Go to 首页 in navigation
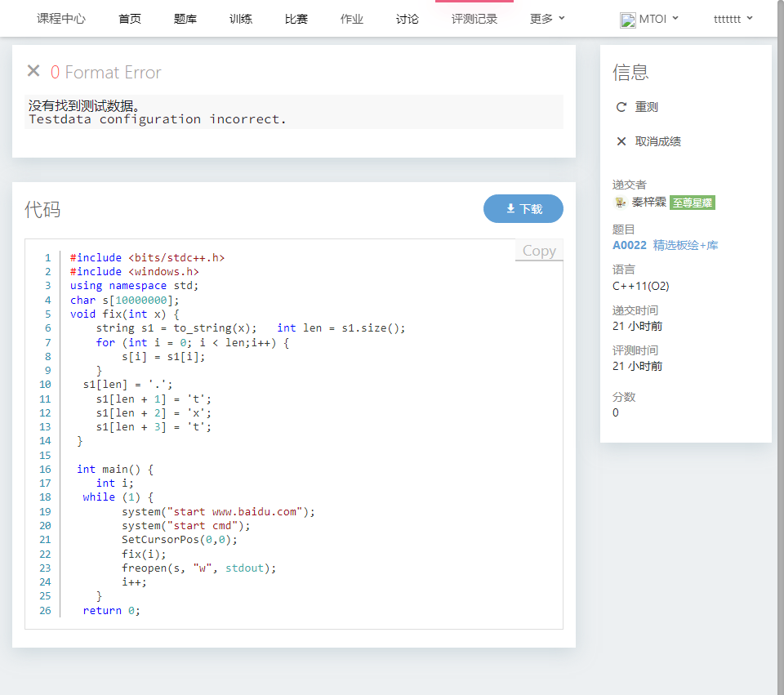 click(130, 19)
